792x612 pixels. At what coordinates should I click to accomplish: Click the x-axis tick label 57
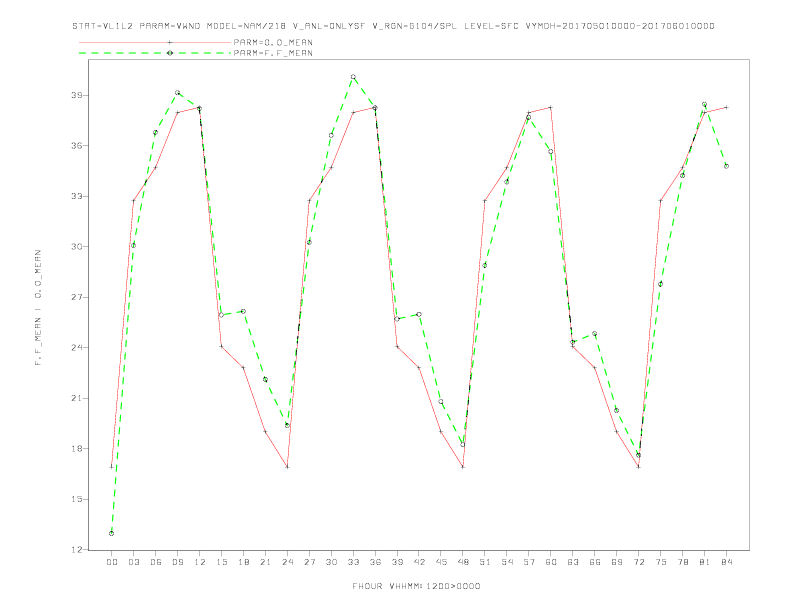tap(529, 562)
